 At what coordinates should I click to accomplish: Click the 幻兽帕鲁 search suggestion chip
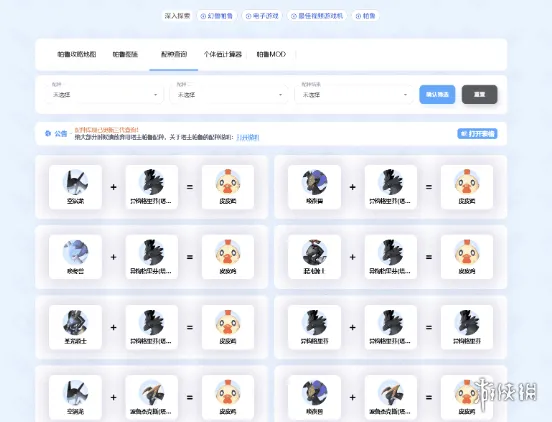[x=217, y=16]
